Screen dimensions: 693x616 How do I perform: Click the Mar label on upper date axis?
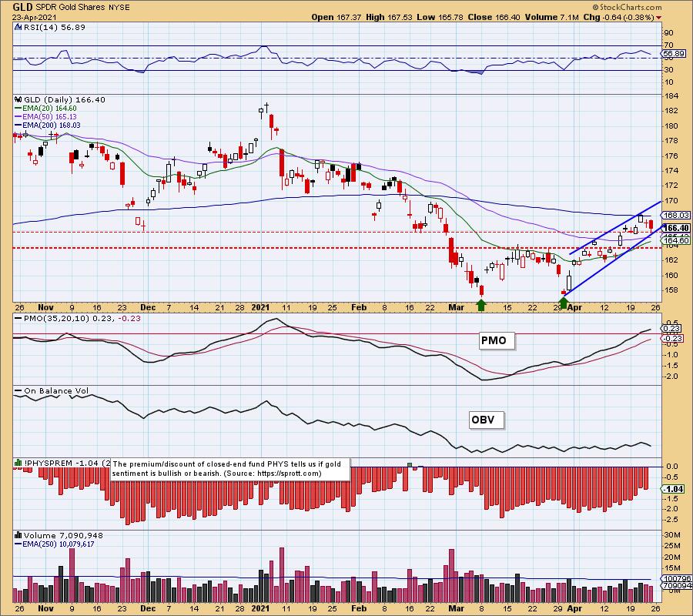pos(456,307)
